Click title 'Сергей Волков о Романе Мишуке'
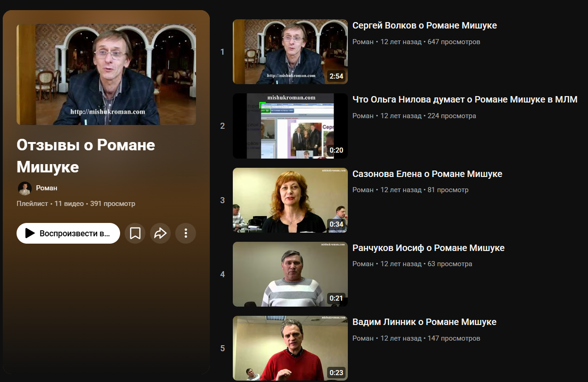 pyautogui.click(x=424, y=26)
